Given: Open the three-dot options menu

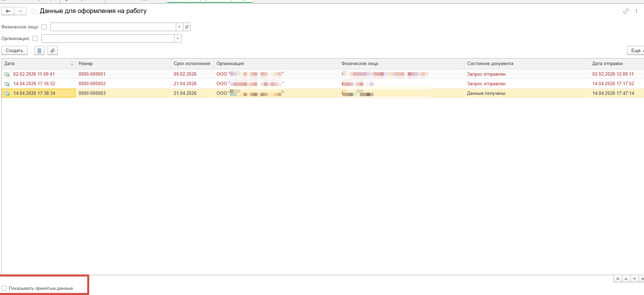Looking at the screenshot, I should tap(636, 11).
